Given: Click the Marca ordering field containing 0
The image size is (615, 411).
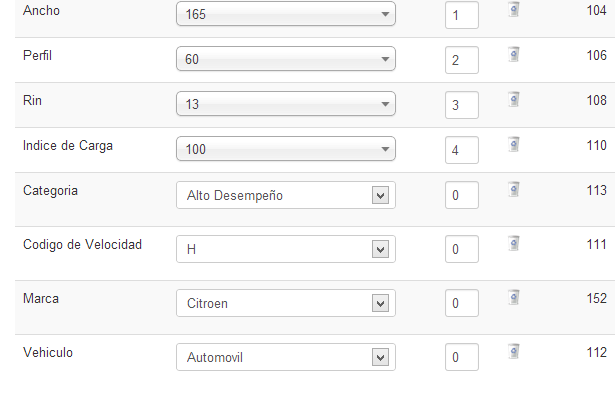Looking at the screenshot, I should [x=462, y=303].
